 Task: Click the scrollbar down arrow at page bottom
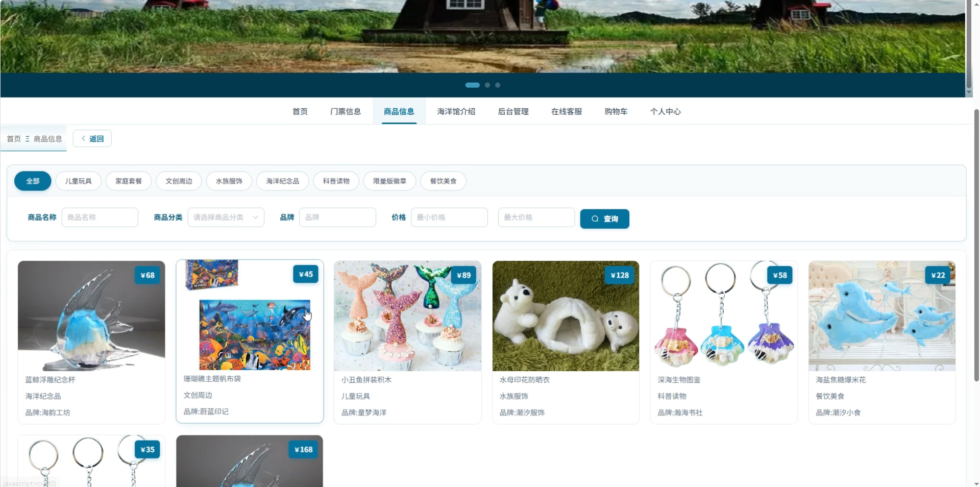pos(976,483)
